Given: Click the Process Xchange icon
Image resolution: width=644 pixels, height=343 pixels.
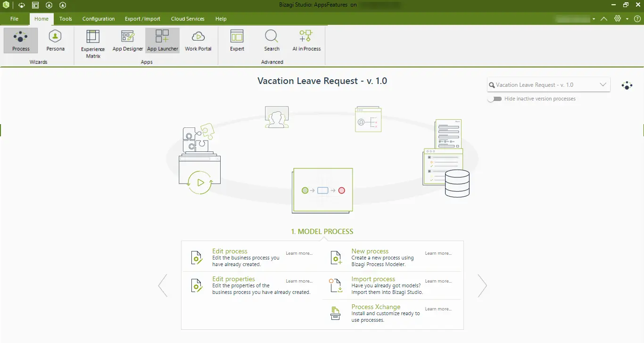Looking at the screenshot, I should point(336,313).
